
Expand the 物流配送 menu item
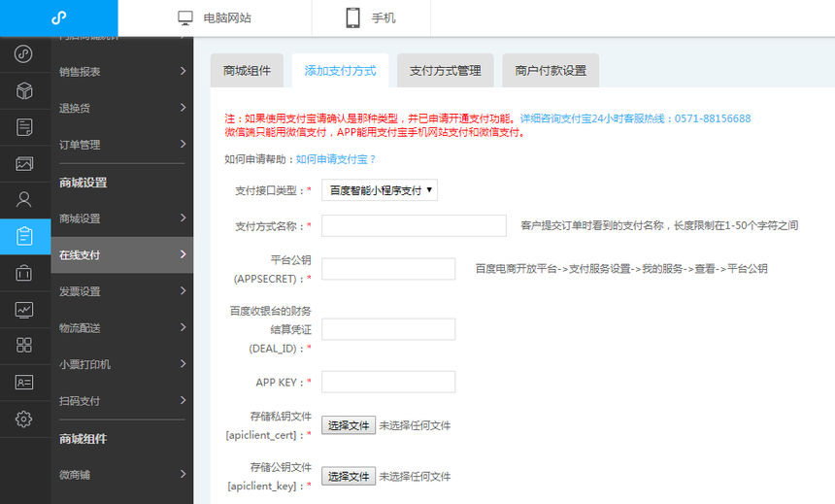[x=122, y=327]
